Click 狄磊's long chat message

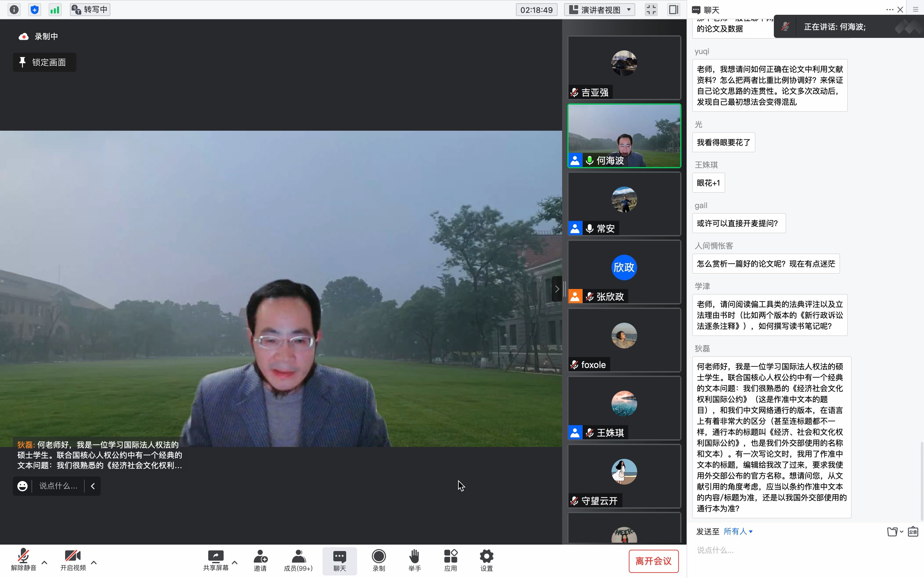(x=772, y=437)
